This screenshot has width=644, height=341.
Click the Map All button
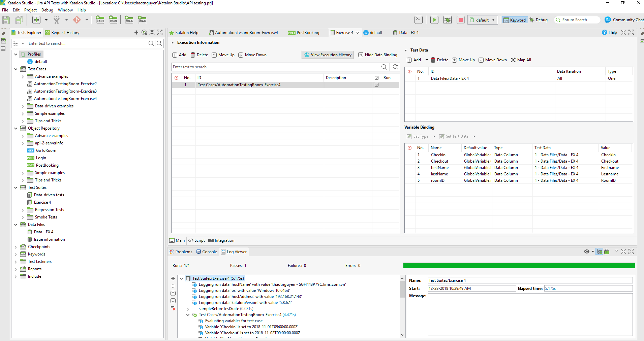coord(521,60)
